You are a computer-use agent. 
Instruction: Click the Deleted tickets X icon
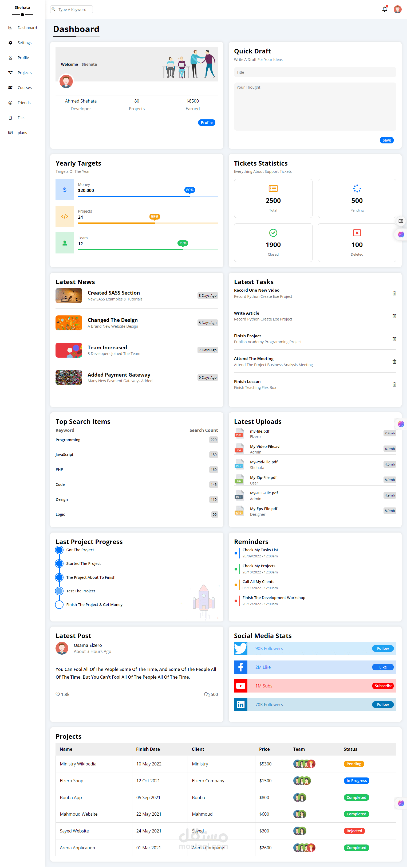tap(357, 233)
